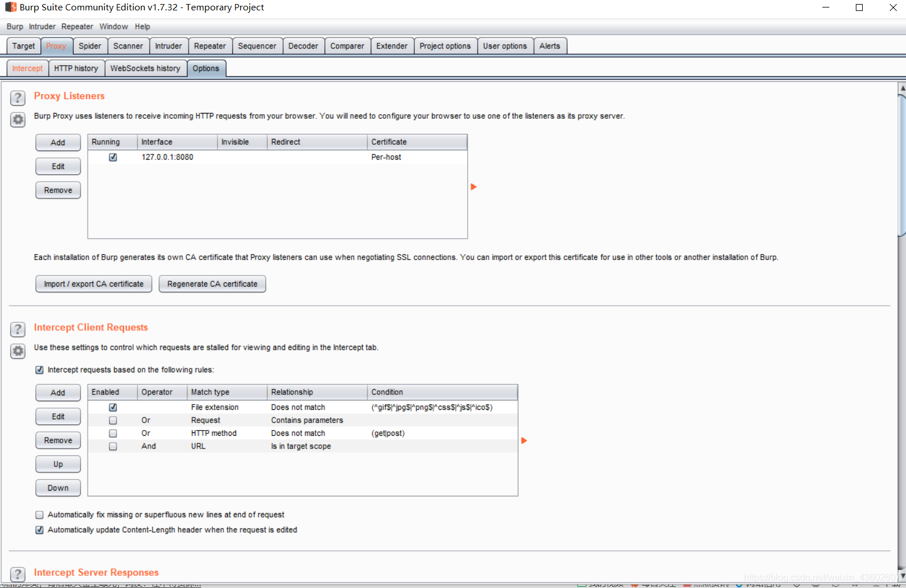Enable the URL in target scope rule
Viewport: 906px width, 588px height.
[x=113, y=446]
